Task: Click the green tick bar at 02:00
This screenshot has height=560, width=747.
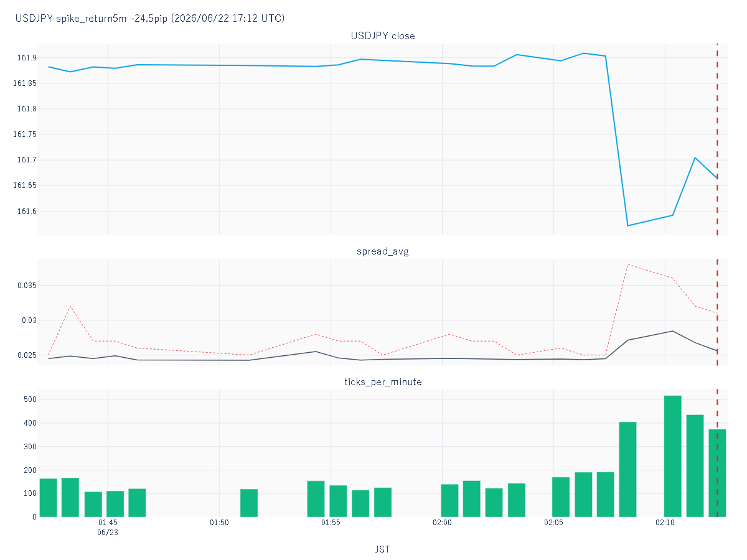Action: pyautogui.click(x=449, y=500)
